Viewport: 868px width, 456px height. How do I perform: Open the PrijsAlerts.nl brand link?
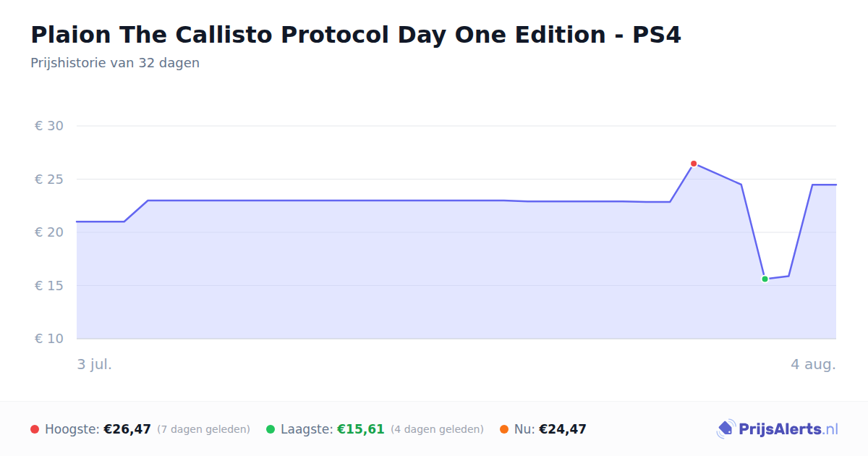[778, 429]
